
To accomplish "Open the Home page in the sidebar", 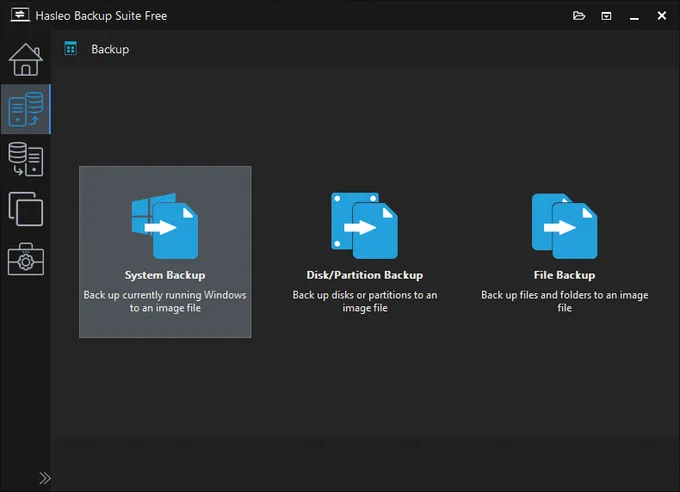I will coord(26,60).
